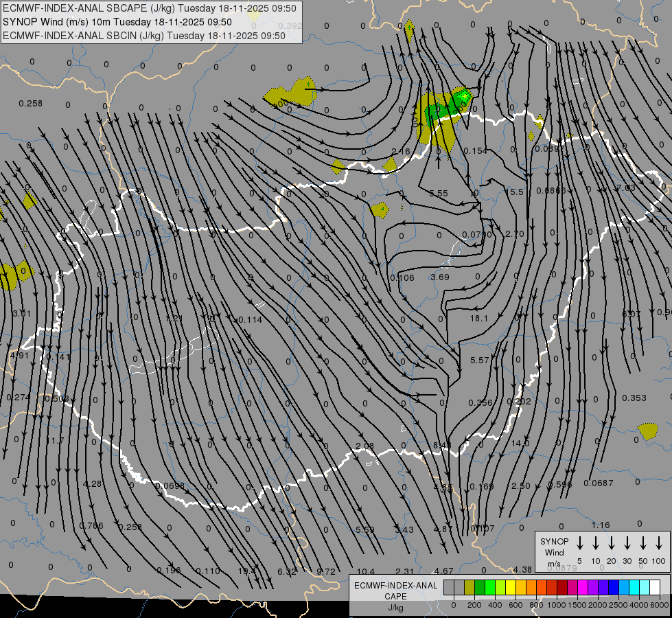Image resolution: width=672 pixels, height=618 pixels.
Task: Click the 0.356 value on the map
Action: [x=480, y=402]
